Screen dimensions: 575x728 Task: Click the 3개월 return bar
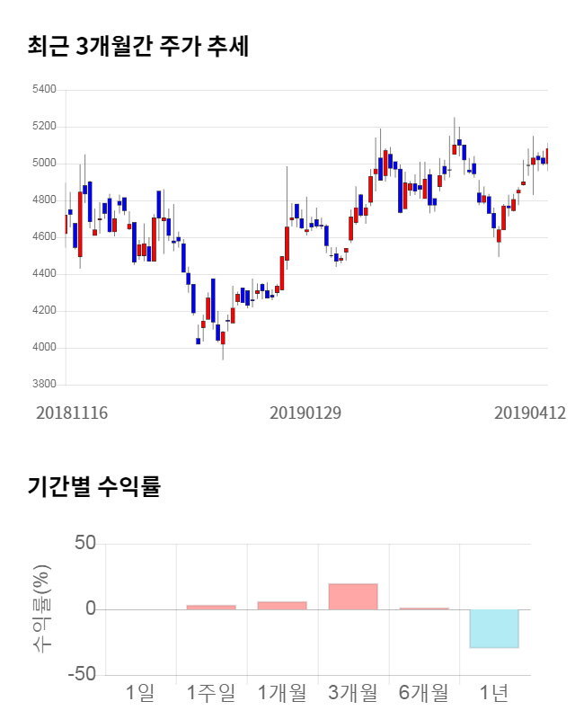pyautogui.click(x=353, y=597)
